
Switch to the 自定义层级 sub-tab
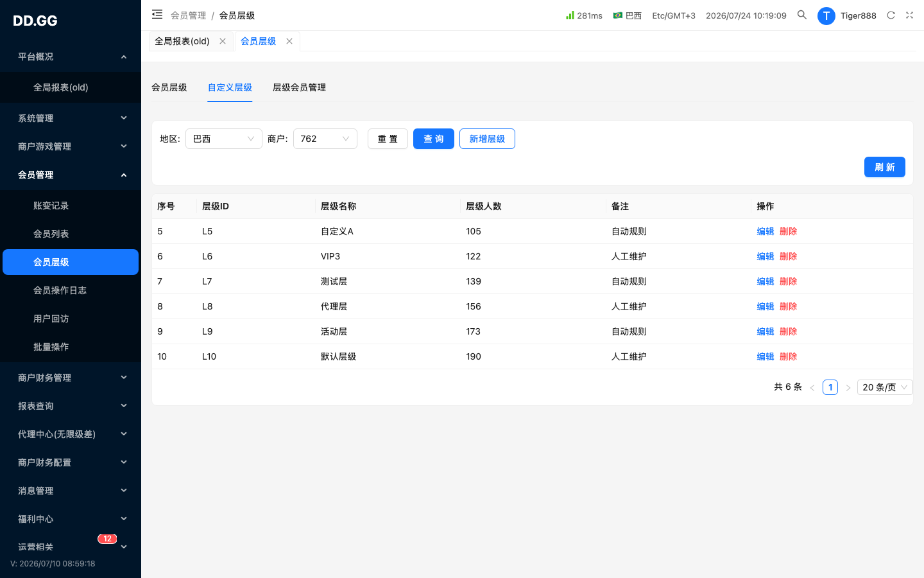(x=230, y=87)
